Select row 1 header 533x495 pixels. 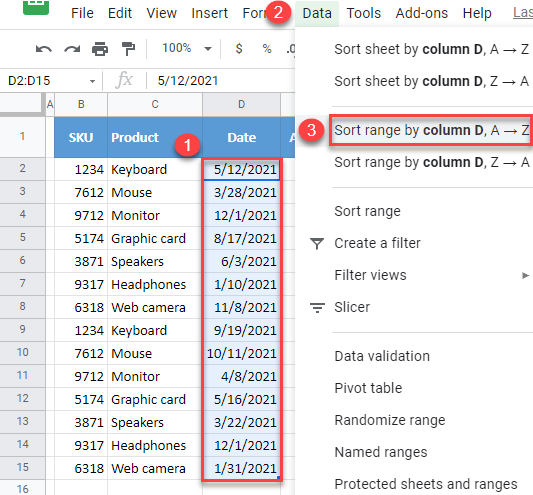point(22,137)
